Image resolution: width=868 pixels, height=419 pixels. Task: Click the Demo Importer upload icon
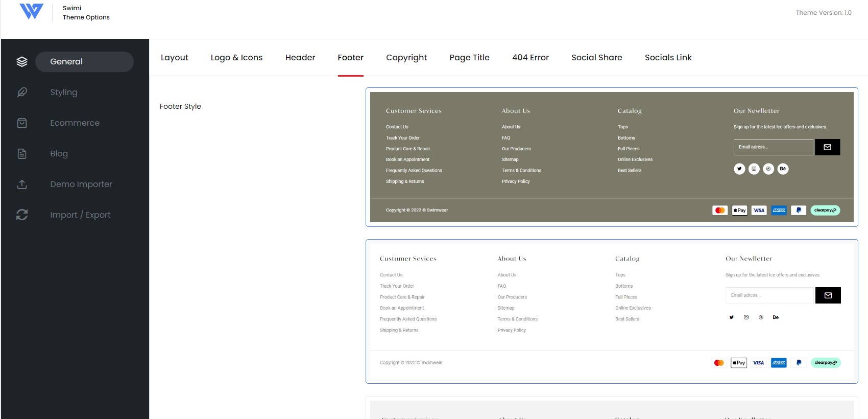(22, 184)
